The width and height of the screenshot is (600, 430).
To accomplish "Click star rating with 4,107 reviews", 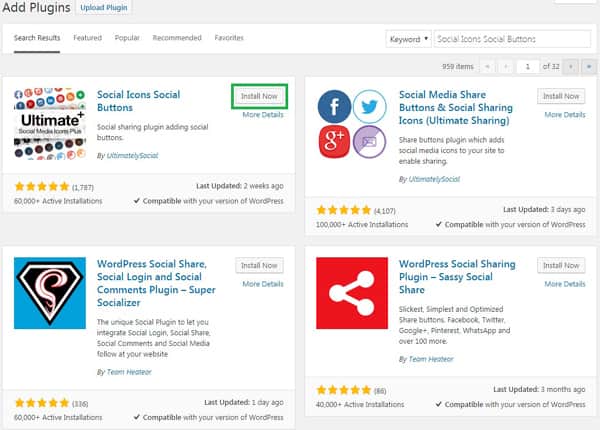I will pyautogui.click(x=344, y=210).
